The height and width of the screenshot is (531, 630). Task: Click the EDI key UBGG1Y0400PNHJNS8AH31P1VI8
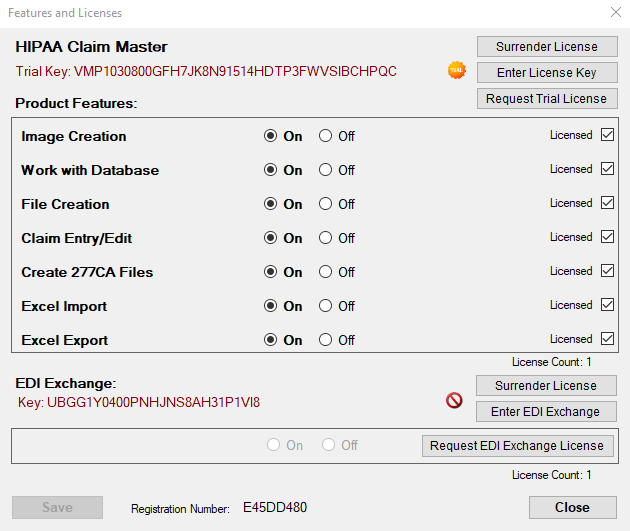[x=153, y=402]
